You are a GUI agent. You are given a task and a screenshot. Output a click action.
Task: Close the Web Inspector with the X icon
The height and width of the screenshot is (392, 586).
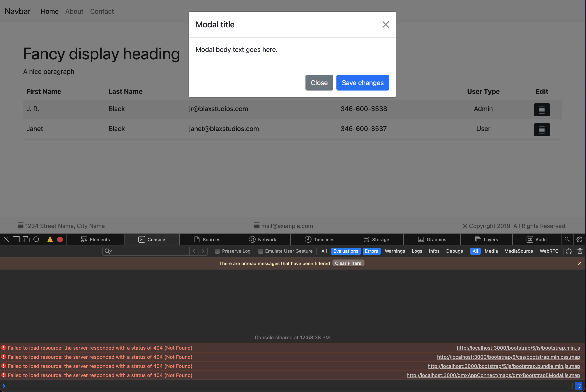(6, 239)
